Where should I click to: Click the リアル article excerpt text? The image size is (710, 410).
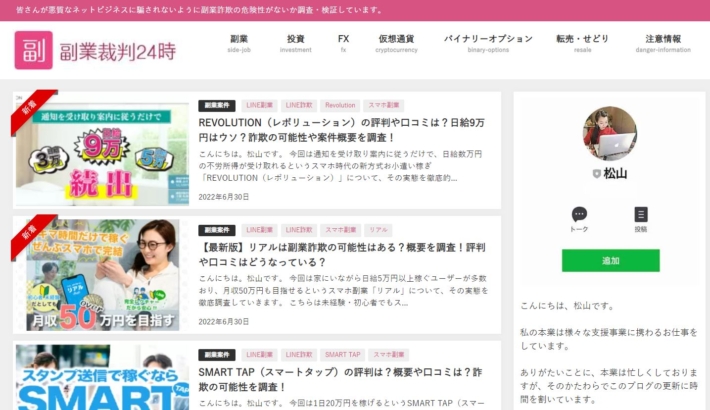(x=343, y=290)
